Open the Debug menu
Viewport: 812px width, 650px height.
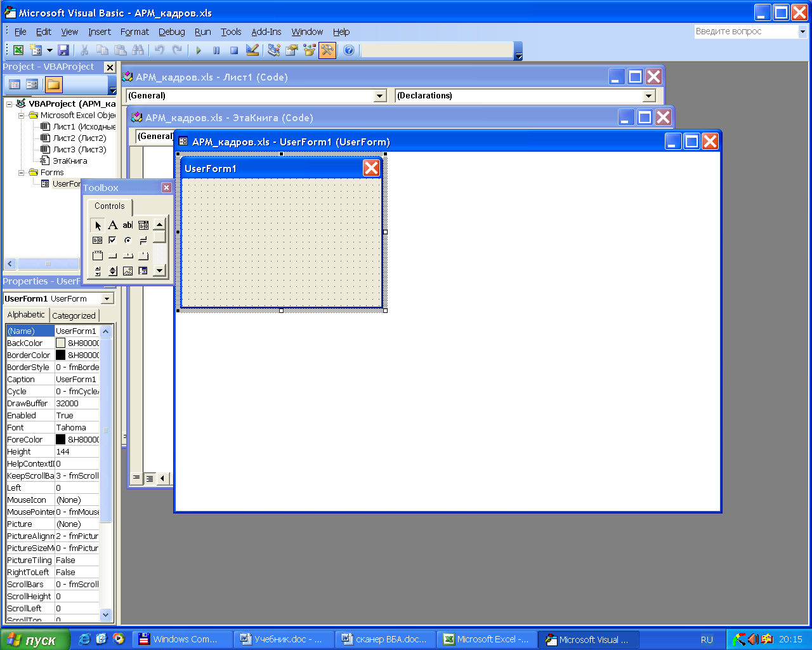[x=171, y=32]
